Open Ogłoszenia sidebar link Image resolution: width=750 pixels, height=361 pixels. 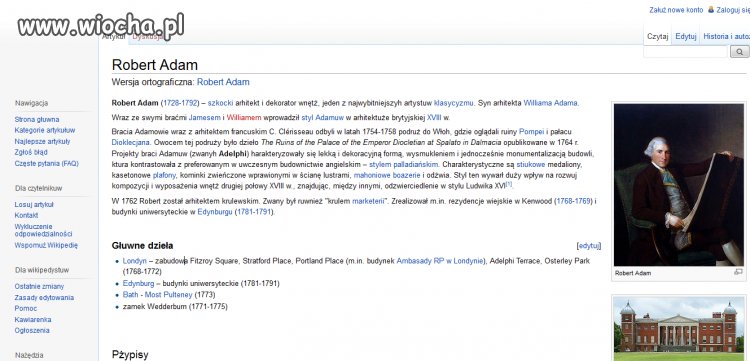coord(32,330)
